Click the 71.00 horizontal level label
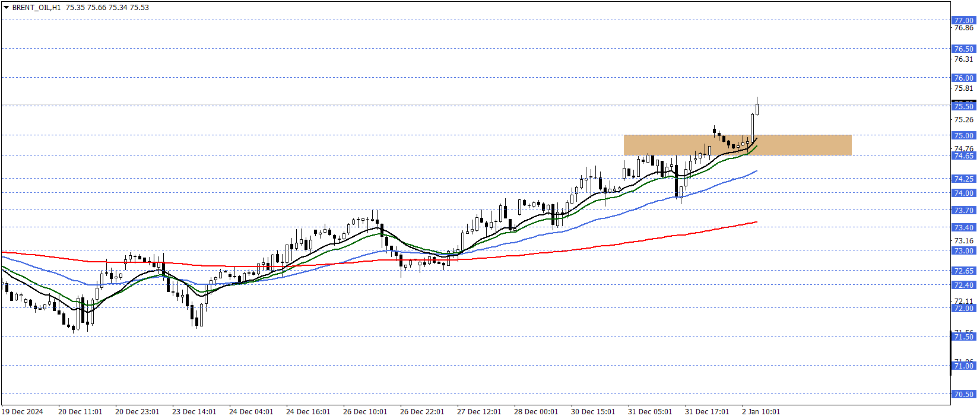The image size is (980, 419). pyautogui.click(x=963, y=366)
